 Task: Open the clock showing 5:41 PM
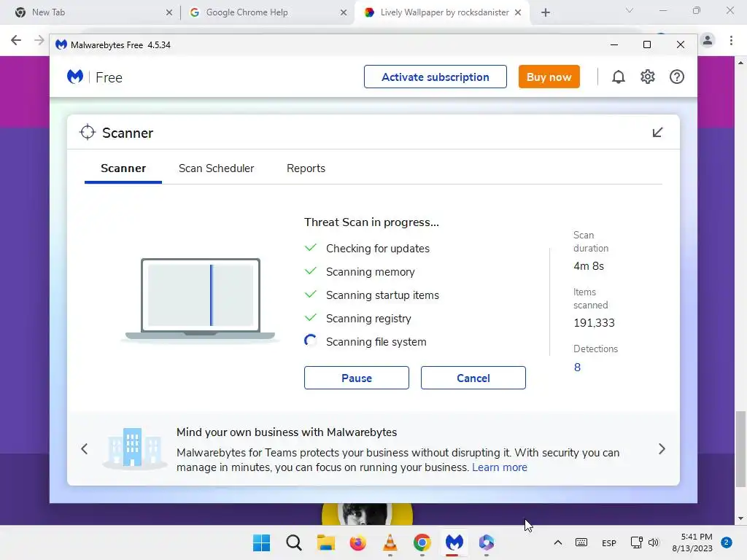coord(692,542)
